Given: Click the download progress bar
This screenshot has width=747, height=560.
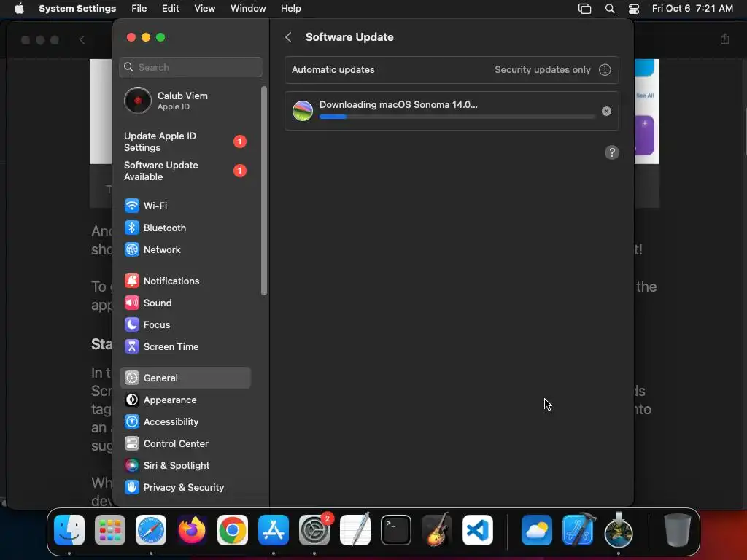Looking at the screenshot, I should coord(457,117).
